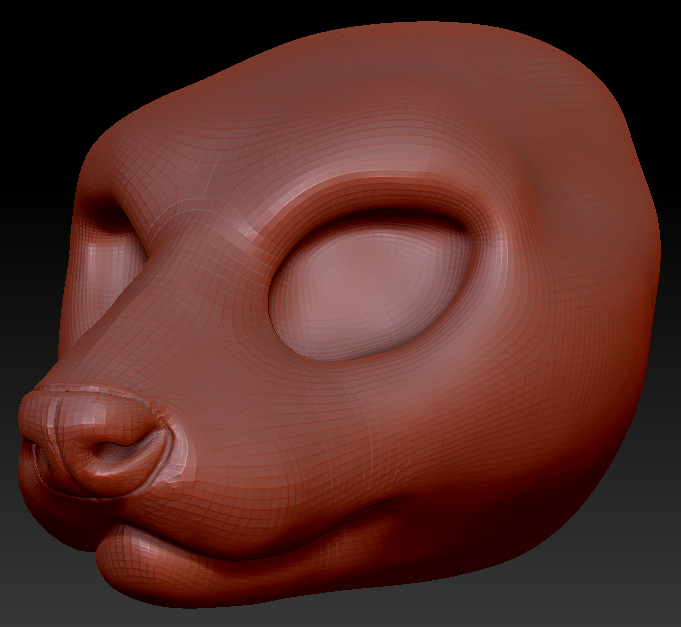
Task: Click the large eye socket on the sculpted head
Action: (x=369, y=287)
